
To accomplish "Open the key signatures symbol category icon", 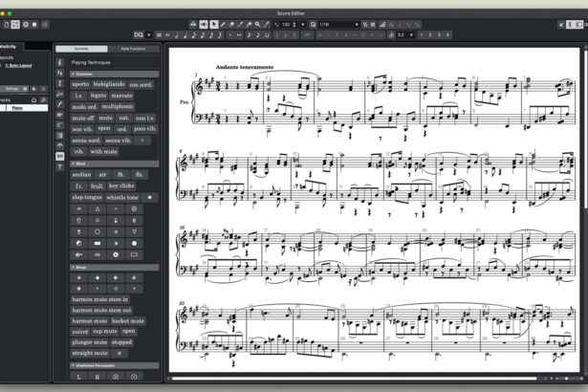I will tap(59, 73).
